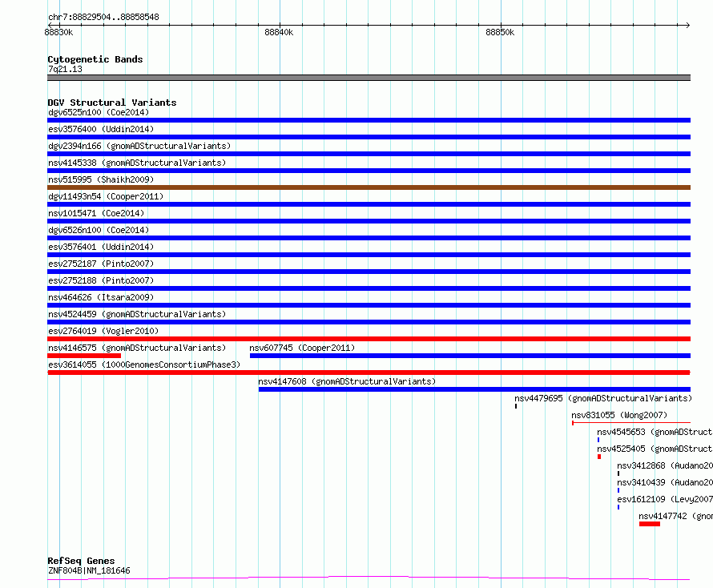Click the gray 7q21.13 cytoband bar

point(369,78)
